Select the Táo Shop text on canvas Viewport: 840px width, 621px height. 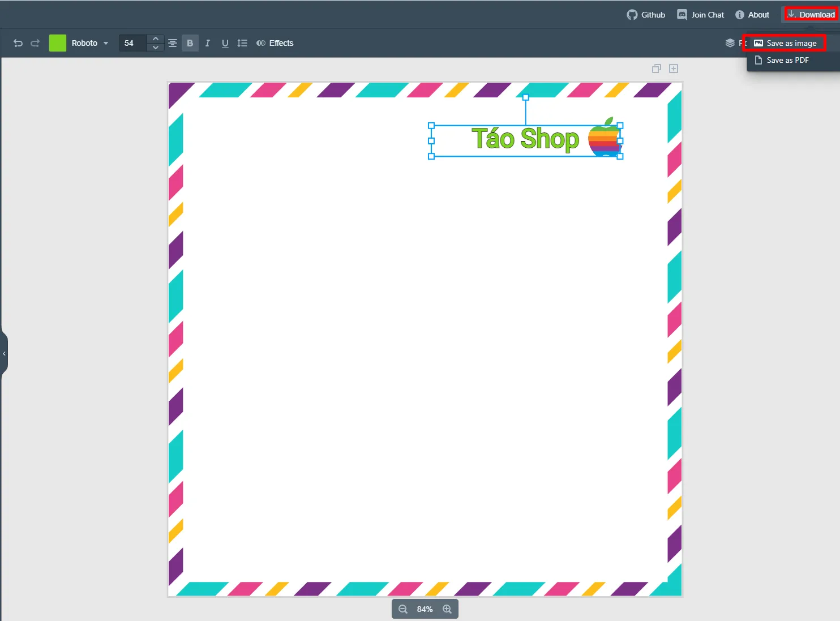coord(525,139)
